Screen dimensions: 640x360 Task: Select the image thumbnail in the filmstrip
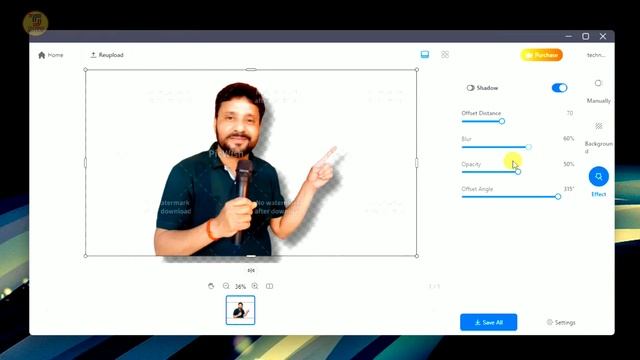(240, 310)
